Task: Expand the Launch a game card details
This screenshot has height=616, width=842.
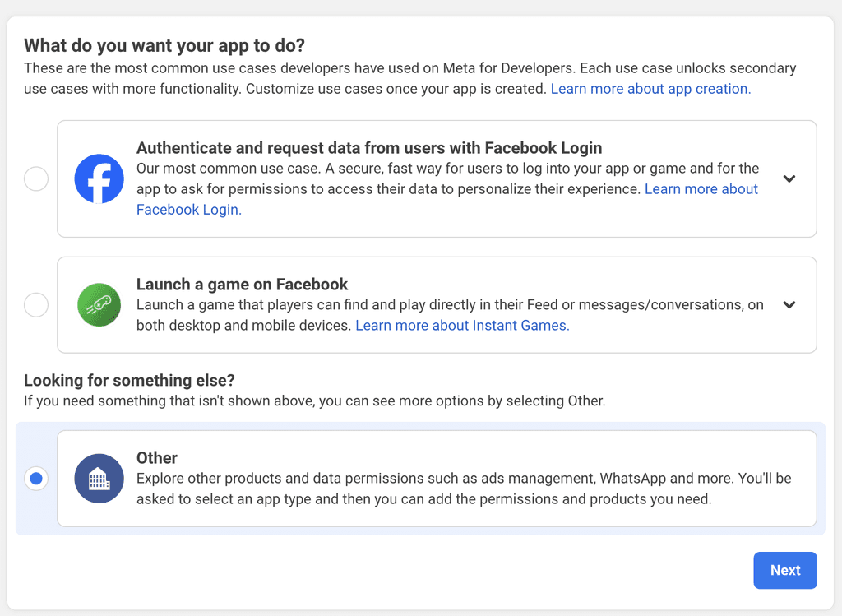Action: tap(789, 304)
